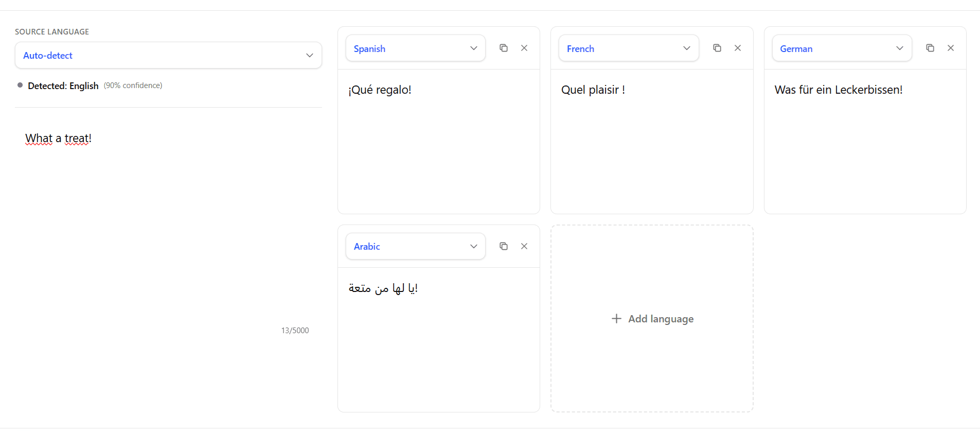
Task: Remove the Arabic translation card
Action: point(524,246)
